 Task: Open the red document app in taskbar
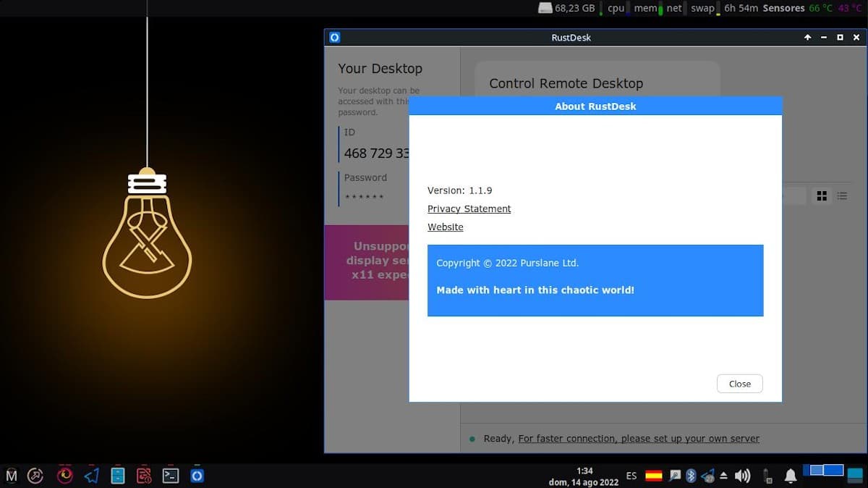(x=144, y=476)
